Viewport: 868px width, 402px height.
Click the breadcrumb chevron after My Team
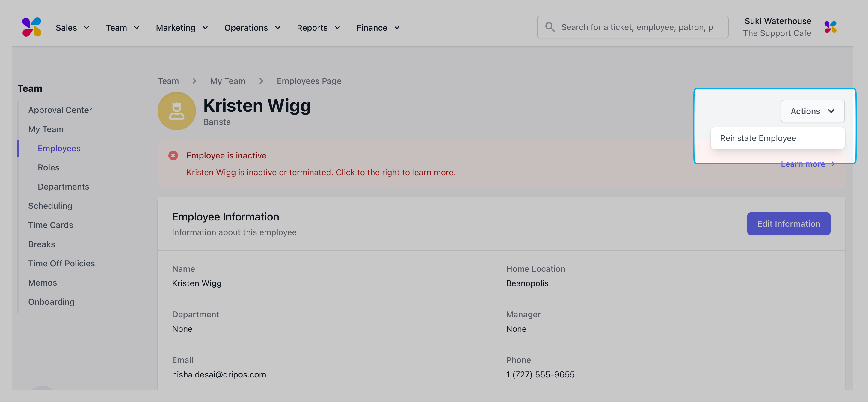coord(261,81)
